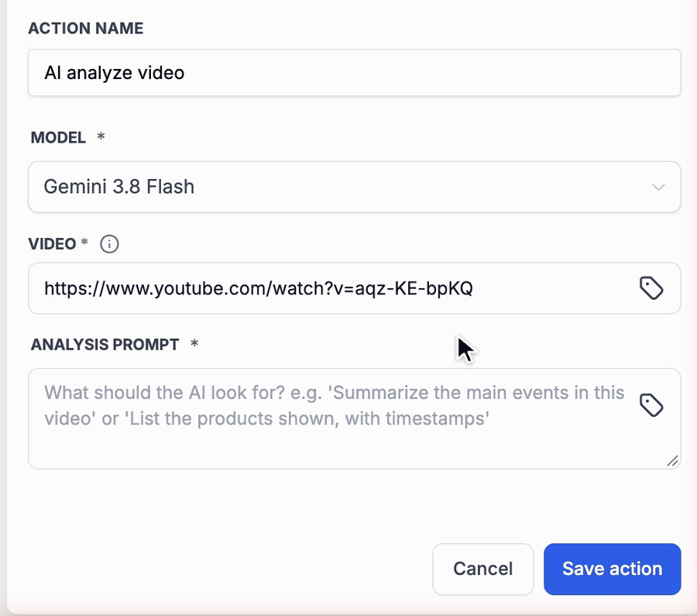Click the Save action button
Screen dimensions: 697x616
tap(612, 569)
